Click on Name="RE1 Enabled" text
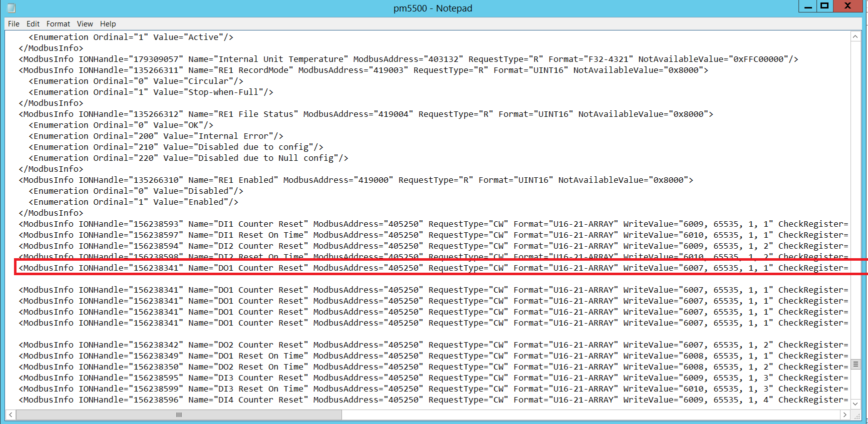This screenshot has height=424, width=868. pos(233,180)
